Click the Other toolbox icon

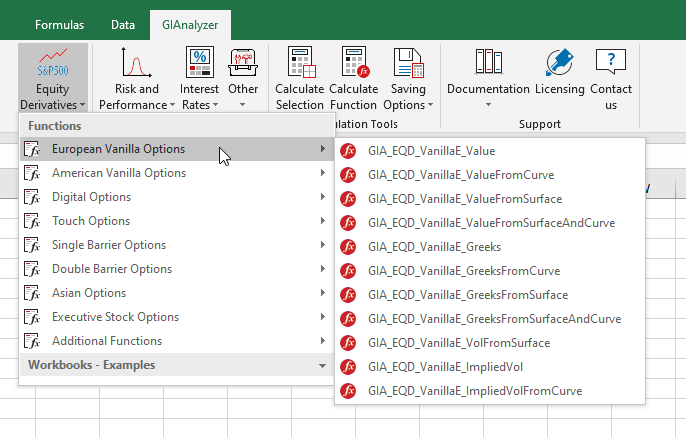click(243, 62)
